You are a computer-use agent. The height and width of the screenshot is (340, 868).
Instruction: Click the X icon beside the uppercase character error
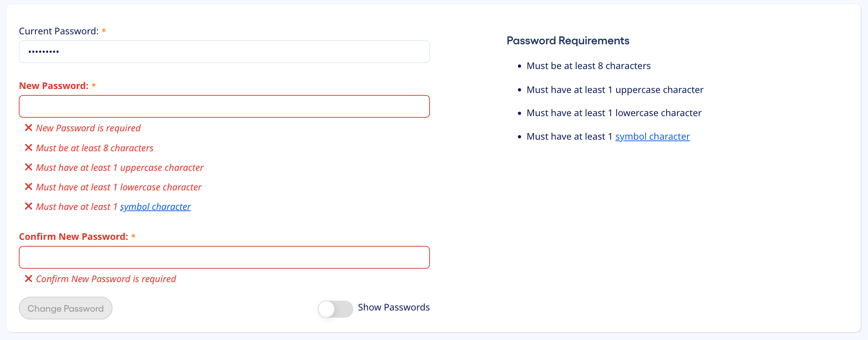click(x=28, y=167)
